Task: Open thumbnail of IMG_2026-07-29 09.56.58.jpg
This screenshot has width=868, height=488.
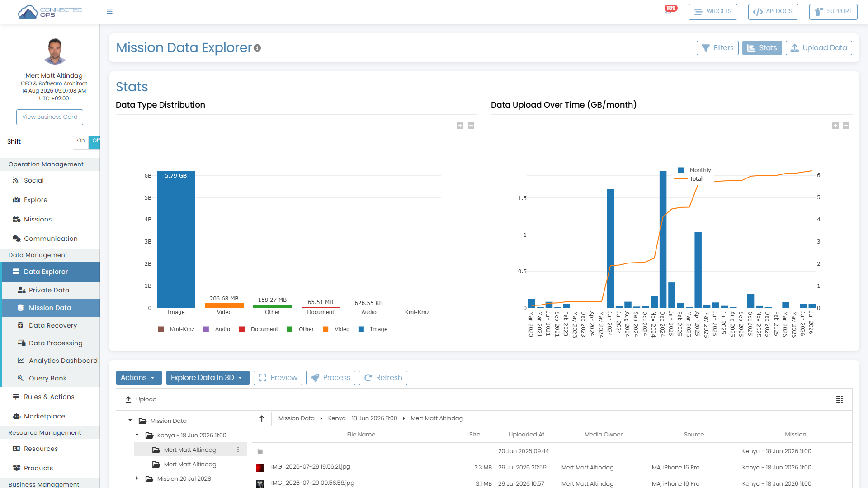Action: pyautogui.click(x=260, y=483)
